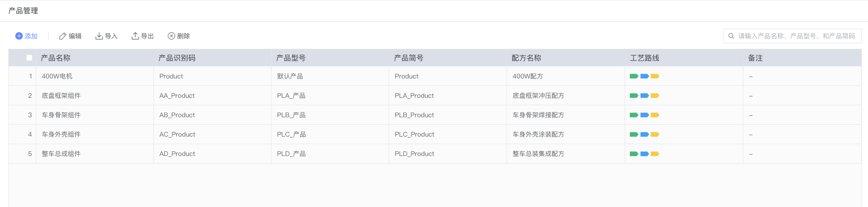868x207 pixels.
Task: Click the 产品管理 page title
Action: click(23, 10)
